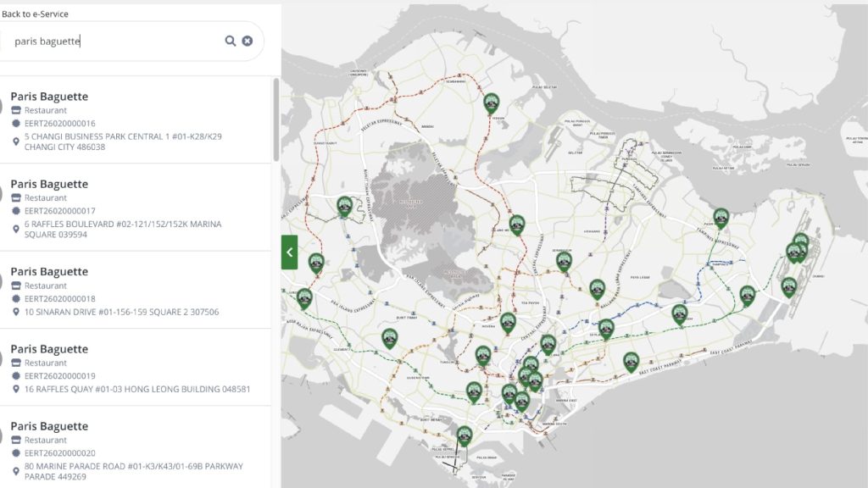
Task: Click the map marker along East Coast Parkway
Action: [631, 362]
